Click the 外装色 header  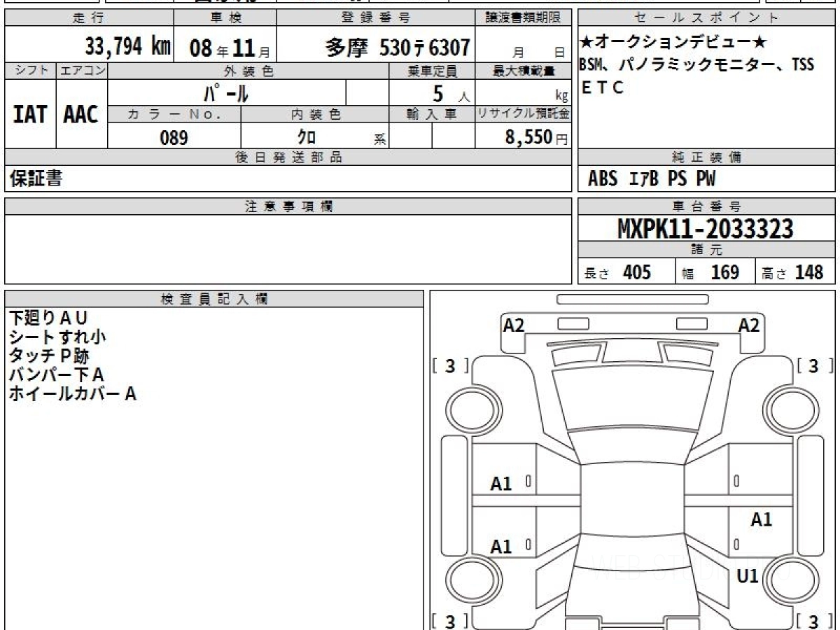248,71
